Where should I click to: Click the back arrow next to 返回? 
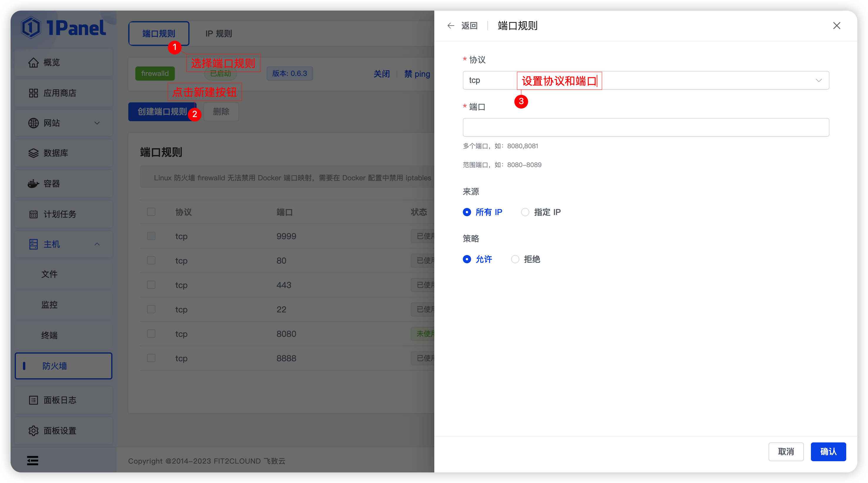coord(450,26)
